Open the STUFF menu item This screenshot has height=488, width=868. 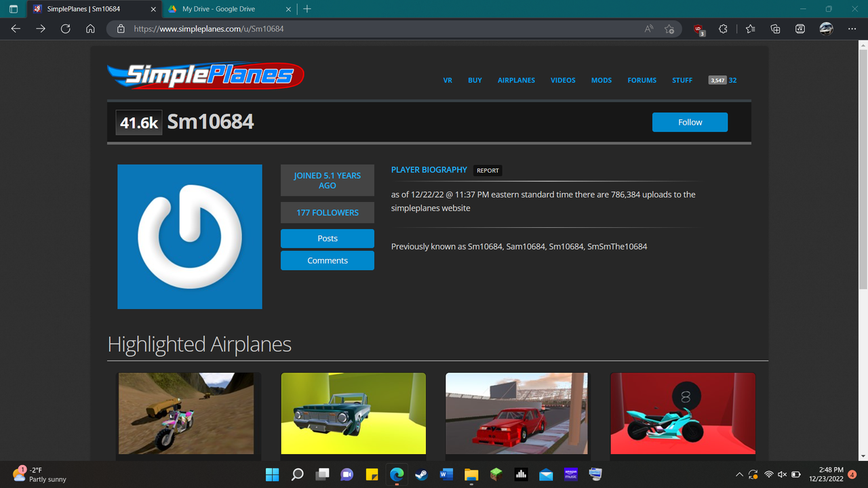click(682, 80)
